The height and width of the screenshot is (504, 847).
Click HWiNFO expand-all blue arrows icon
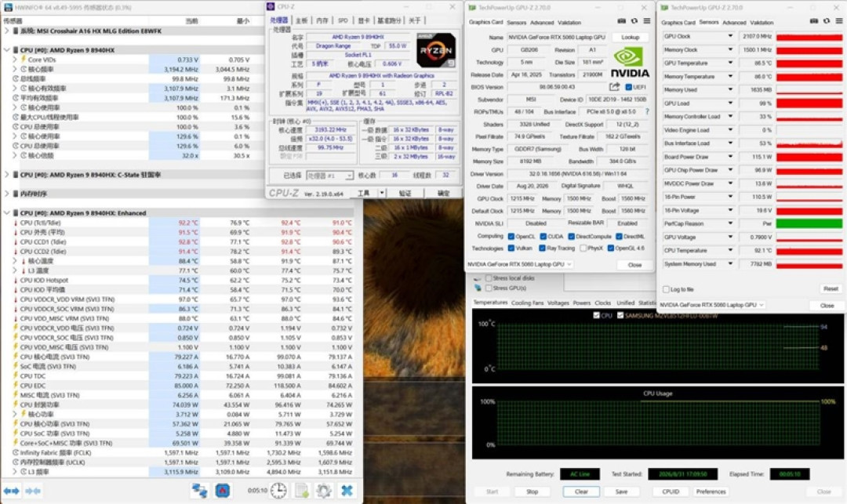11,491
